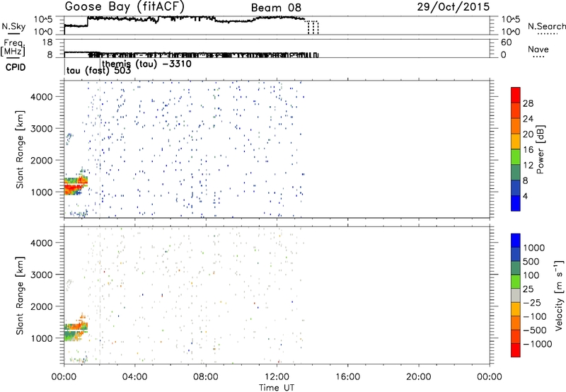The height and width of the screenshot is (392, 566).
Task: Pick the green segment between 100 and 25 velocity
Action: pos(516,282)
